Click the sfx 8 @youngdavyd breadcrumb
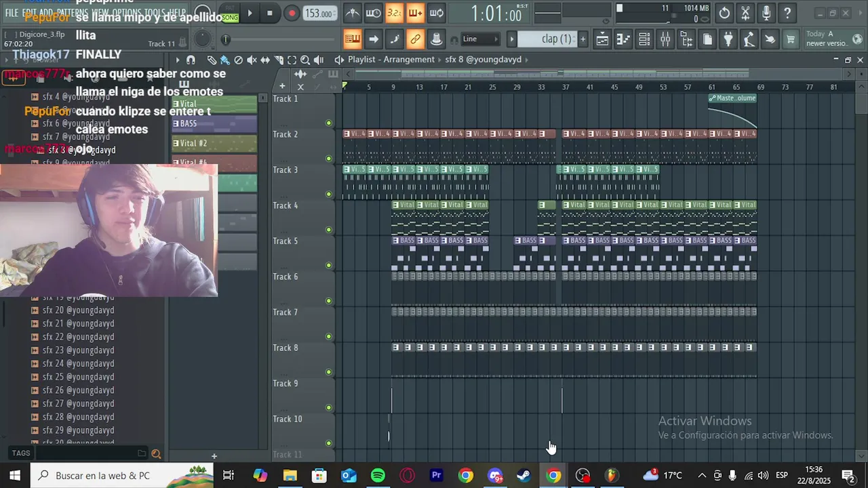The width and height of the screenshot is (868, 488). pos(484,60)
